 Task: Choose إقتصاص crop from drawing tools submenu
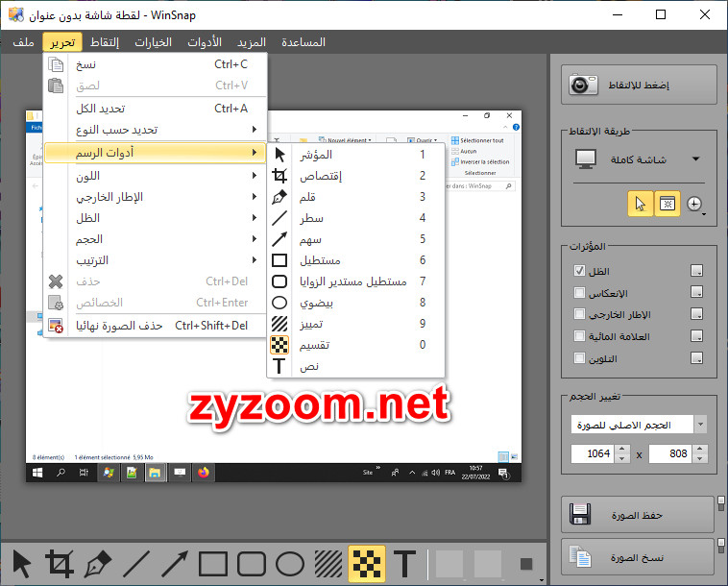click(x=355, y=176)
